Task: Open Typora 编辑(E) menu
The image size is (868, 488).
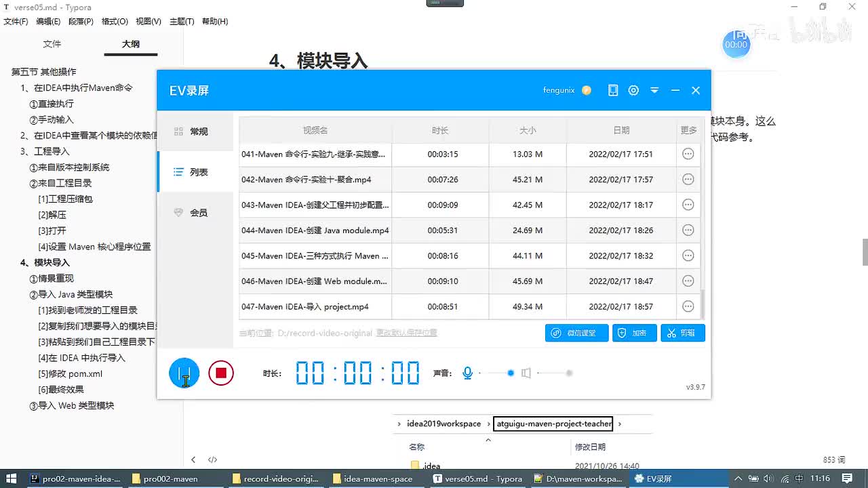Action: pos(48,22)
